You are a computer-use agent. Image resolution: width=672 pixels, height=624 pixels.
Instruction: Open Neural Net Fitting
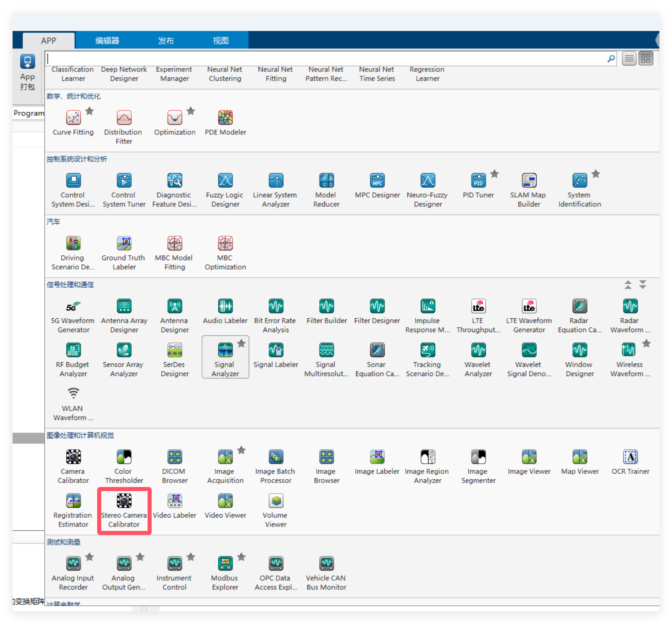pos(276,74)
